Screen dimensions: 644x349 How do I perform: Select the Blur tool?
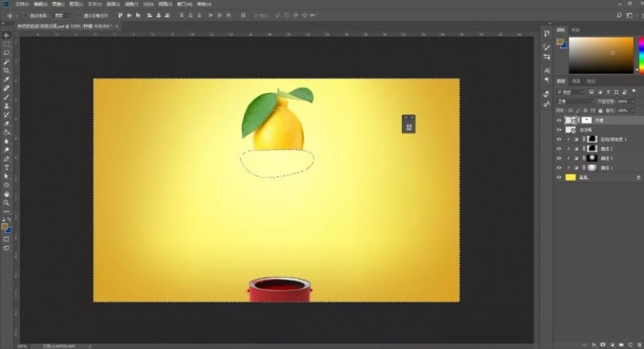(x=6, y=142)
